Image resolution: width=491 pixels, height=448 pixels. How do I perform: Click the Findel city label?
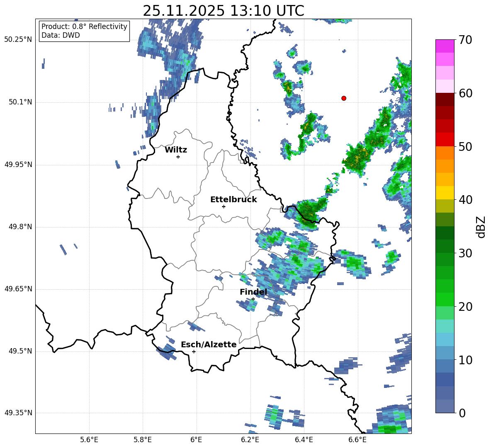point(253,292)
